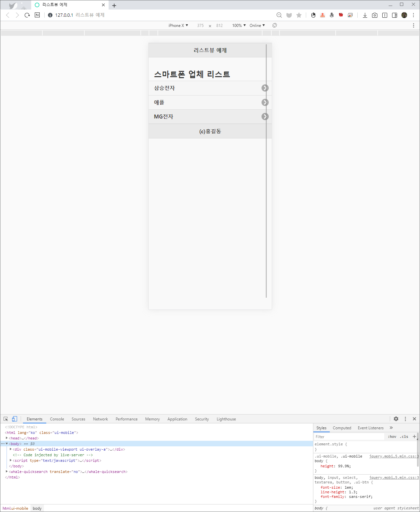Image resolution: width=420 pixels, height=512 pixels.
Task: Click the zoom-out magnifier icon in address bar
Action: [x=279, y=15]
